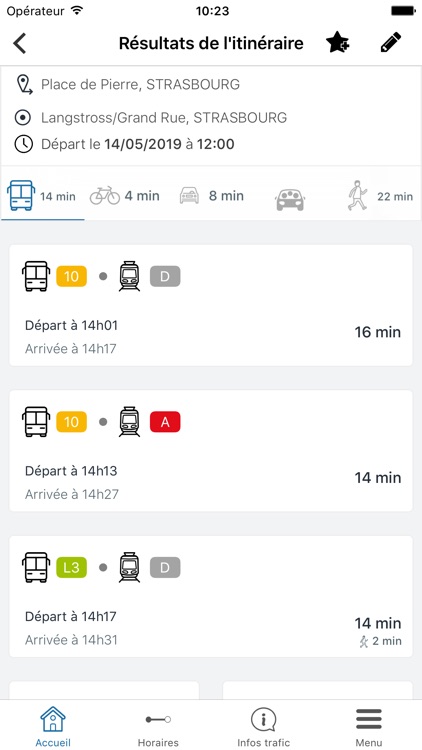This screenshot has height=750, width=422.
Task: Choose the car mode 8 min
Action: tap(211, 196)
